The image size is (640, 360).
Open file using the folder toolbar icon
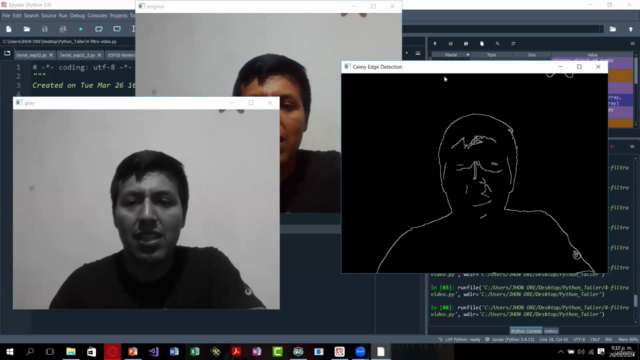pyautogui.click(x=27, y=29)
